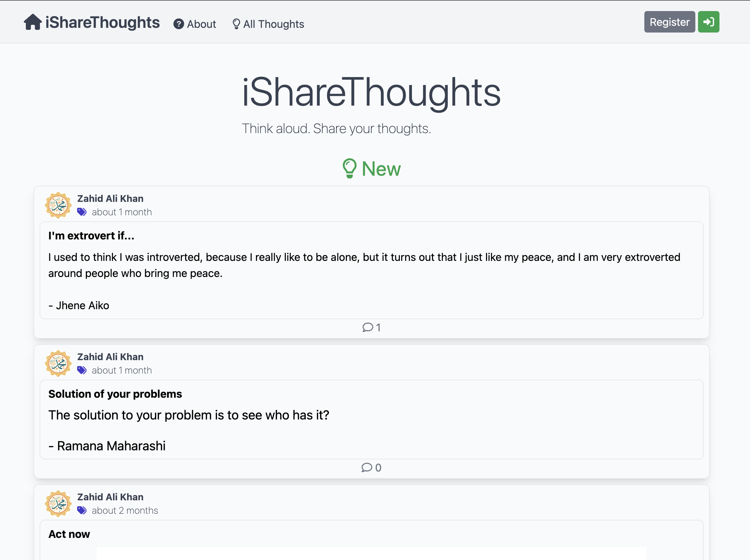The width and height of the screenshot is (750, 560).
Task: Click the home icon beside iShareThoughts
Action: (33, 22)
